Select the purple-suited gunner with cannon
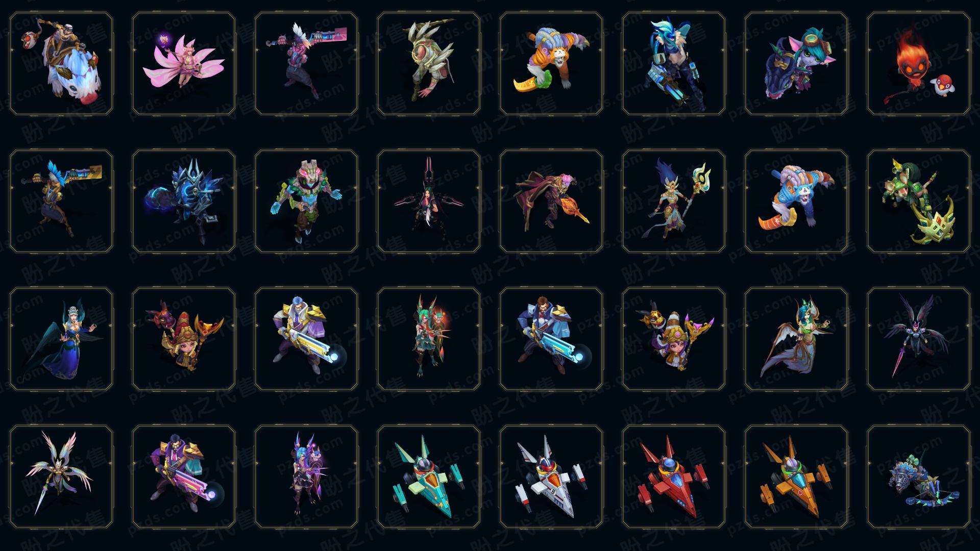The height and width of the screenshot is (551, 980). pos(184,477)
